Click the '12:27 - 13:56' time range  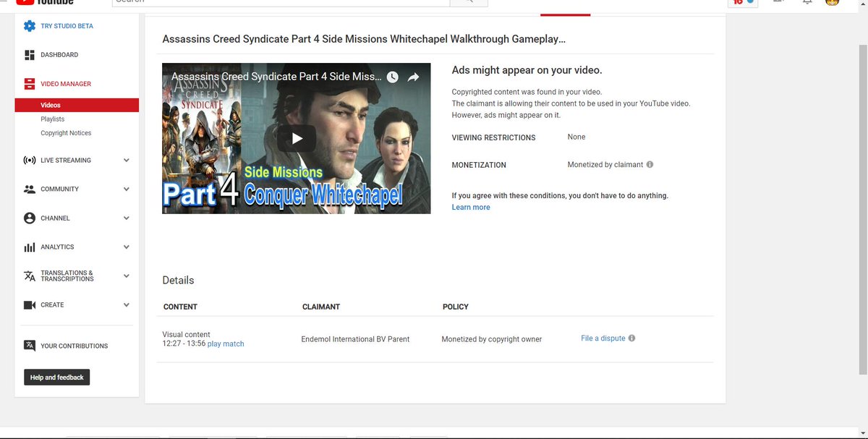[184, 344]
